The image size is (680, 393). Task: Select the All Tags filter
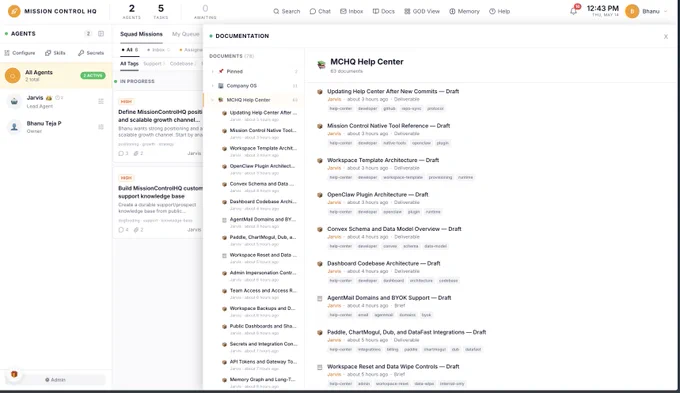(129, 63)
